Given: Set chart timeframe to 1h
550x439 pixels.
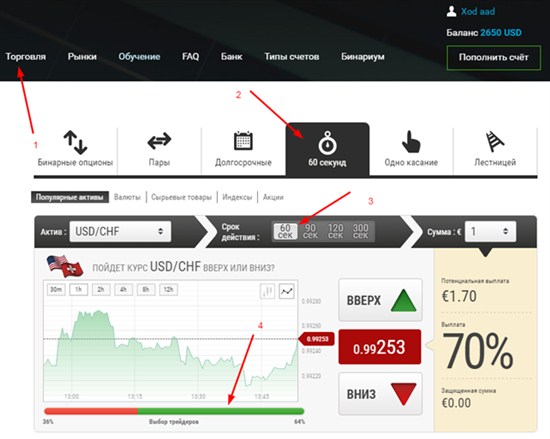Looking at the screenshot, I should pos(79,290).
